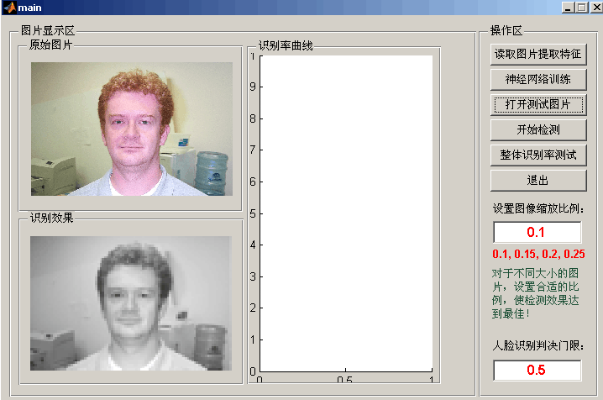Click the grayscale recognition result image

[131, 303]
